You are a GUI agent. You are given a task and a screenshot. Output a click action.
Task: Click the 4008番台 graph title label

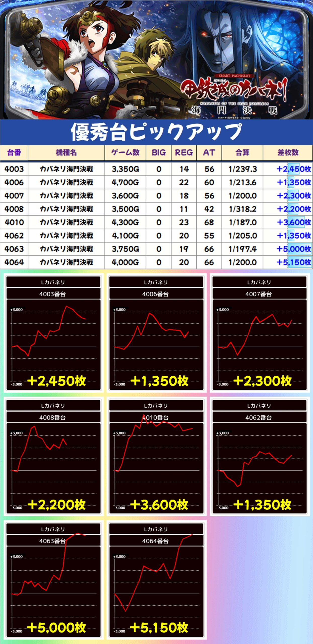pyautogui.click(x=53, y=417)
